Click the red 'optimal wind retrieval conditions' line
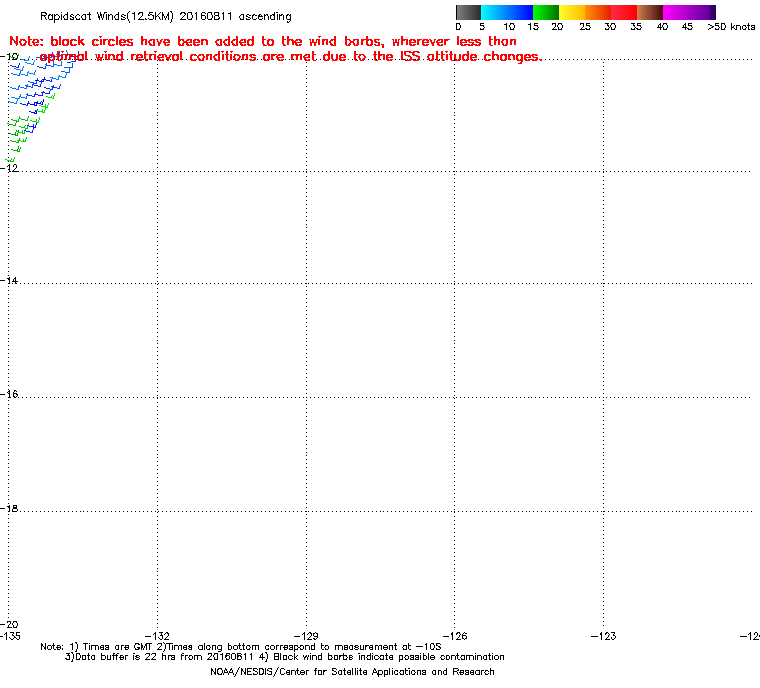 291,57
